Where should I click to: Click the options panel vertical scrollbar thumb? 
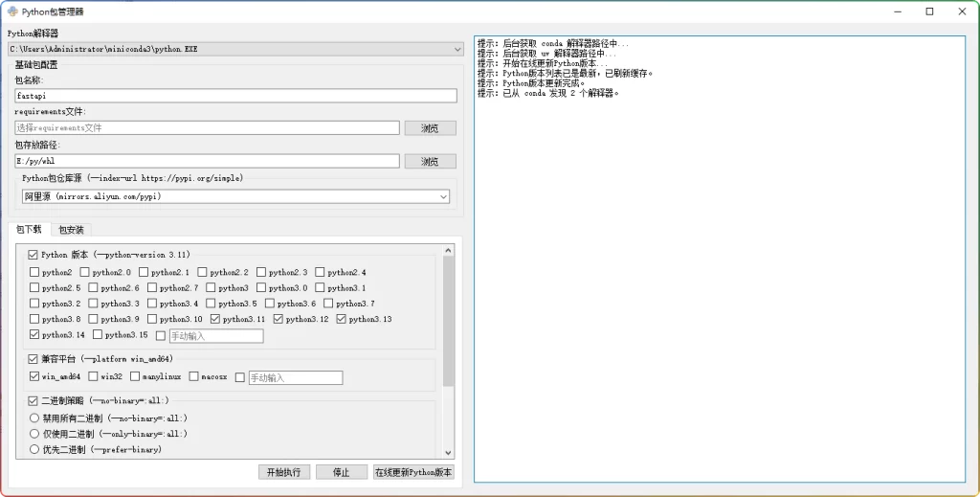pos(448,322)
